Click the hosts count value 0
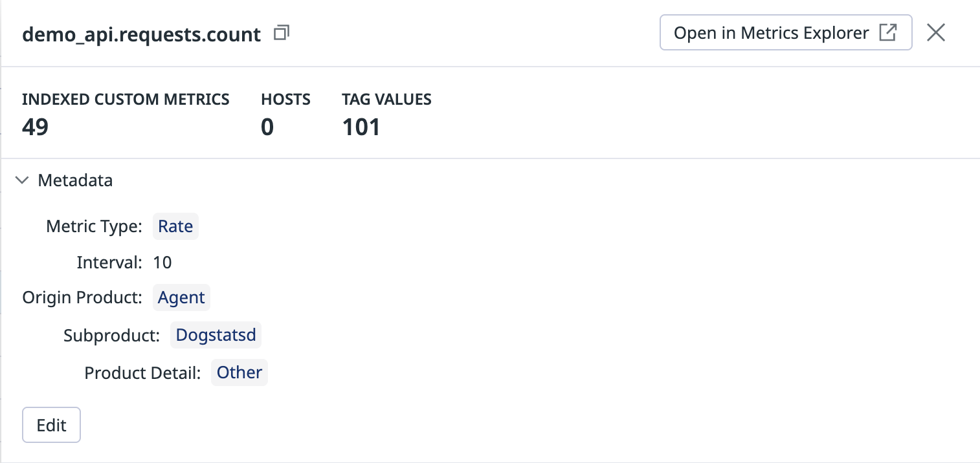The height and width of the screenshot is (463, 980). coord(267,127)
